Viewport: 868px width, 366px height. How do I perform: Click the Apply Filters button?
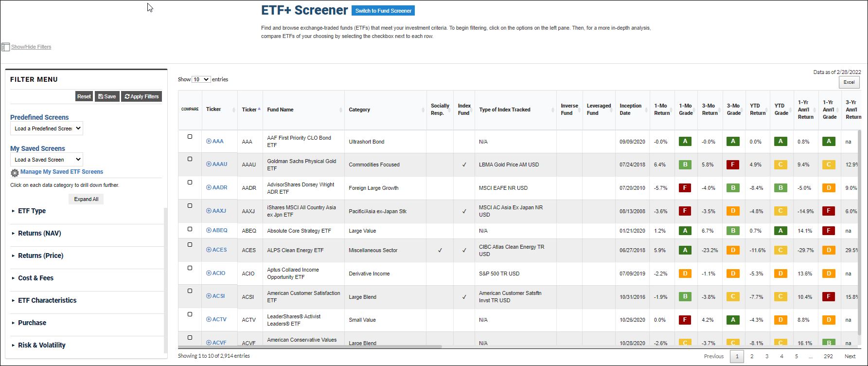(142, 96)
